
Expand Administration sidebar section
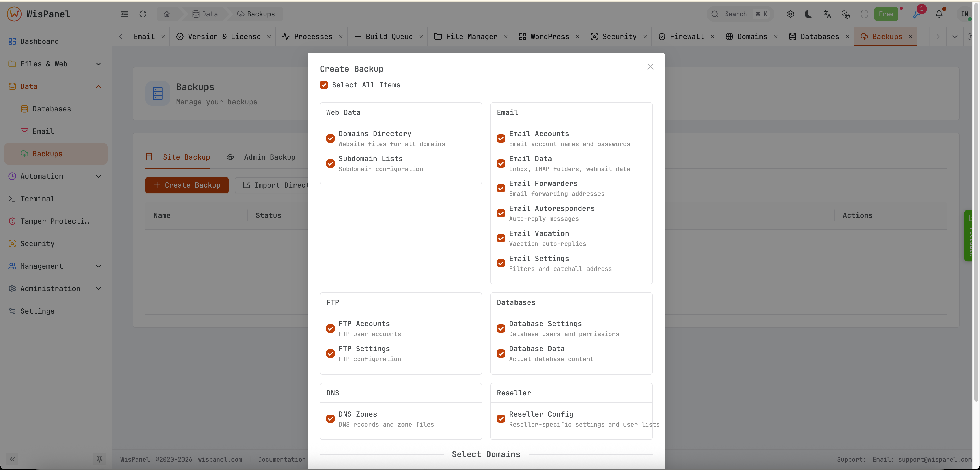56,289
